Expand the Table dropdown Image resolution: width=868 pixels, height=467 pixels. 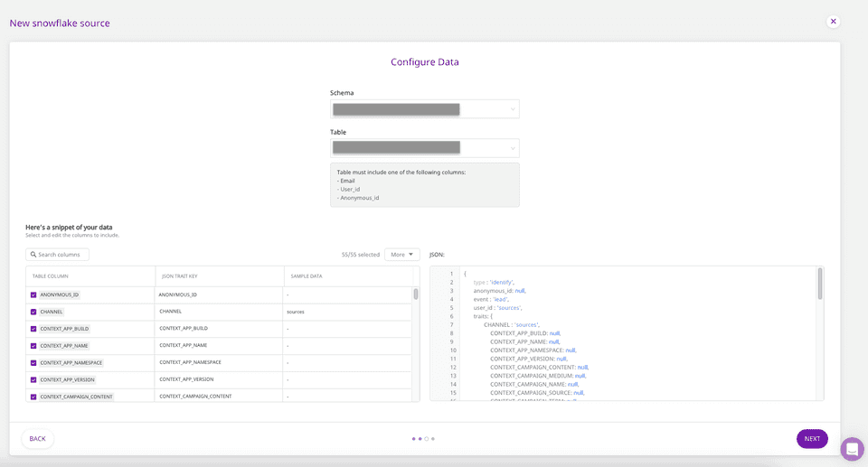424,148
